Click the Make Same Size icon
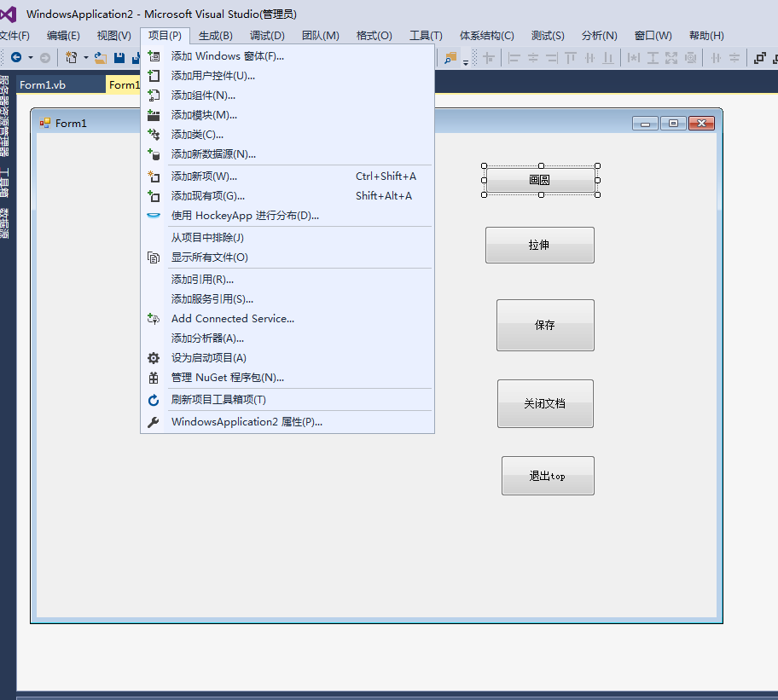The width and height of the screenshot is (778, 700). [671, 58]
